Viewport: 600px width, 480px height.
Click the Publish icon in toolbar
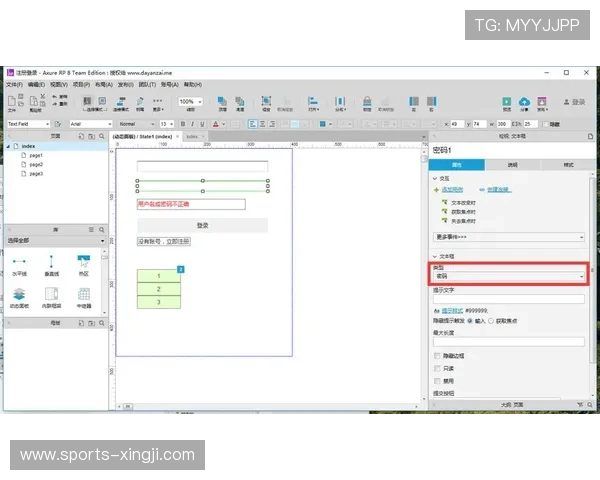[x=541, y=101]
